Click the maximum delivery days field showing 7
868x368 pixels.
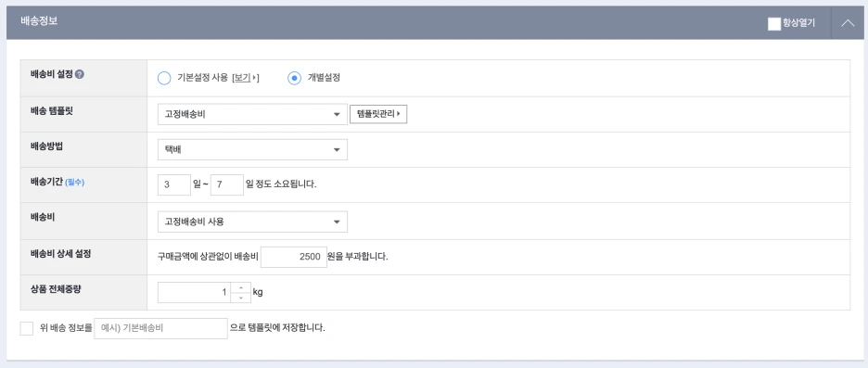pos(227,184)
